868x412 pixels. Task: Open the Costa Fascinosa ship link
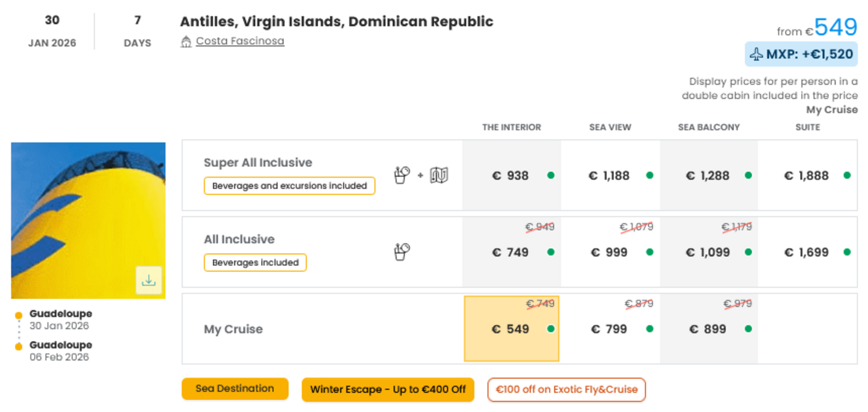click(x=240, y=41)
